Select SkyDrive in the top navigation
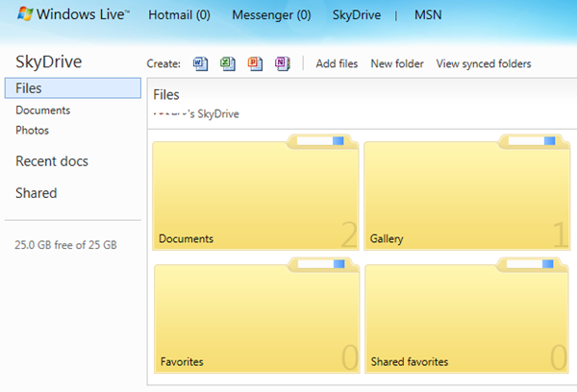The image size is (577, 392). [x=355, y=16]
